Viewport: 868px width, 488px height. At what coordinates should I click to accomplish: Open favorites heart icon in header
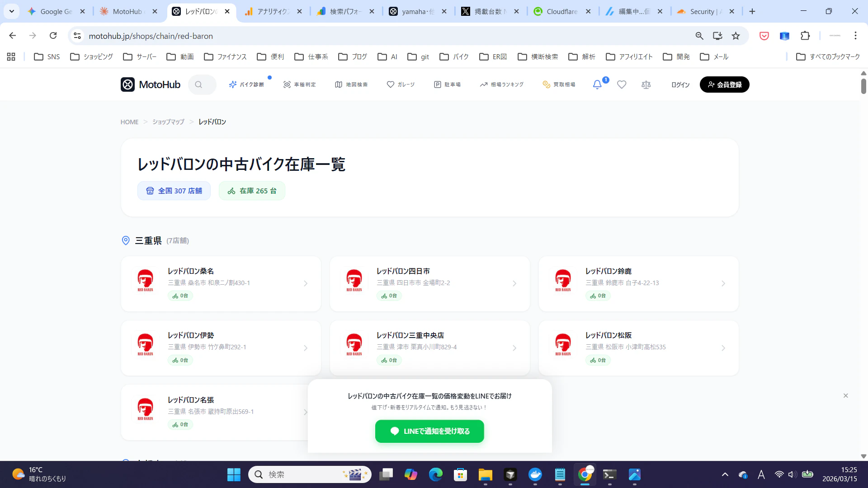(622, 84)
